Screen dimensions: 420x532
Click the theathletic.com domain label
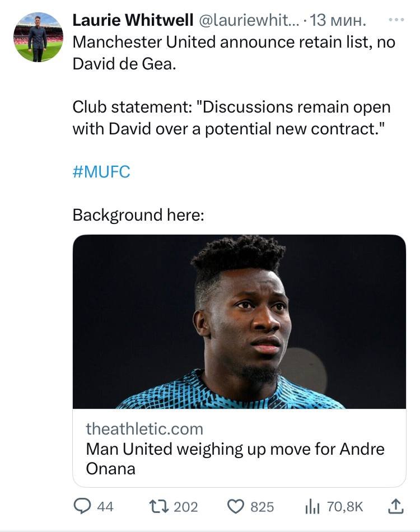click(x=144, y=429)
